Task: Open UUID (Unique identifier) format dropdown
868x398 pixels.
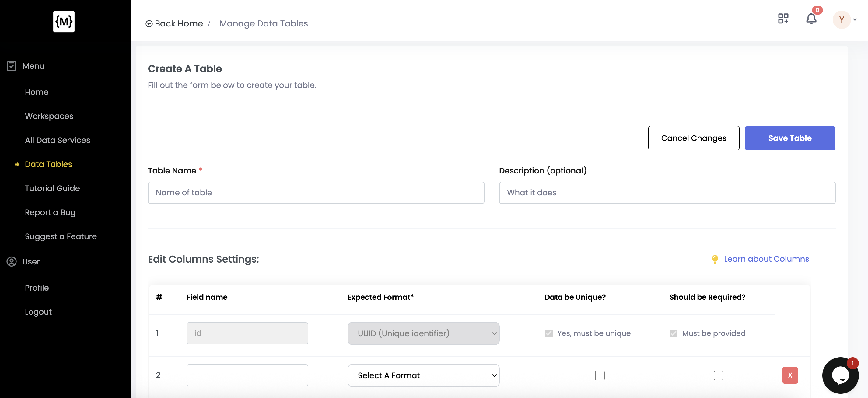Action: coord(423,333)
